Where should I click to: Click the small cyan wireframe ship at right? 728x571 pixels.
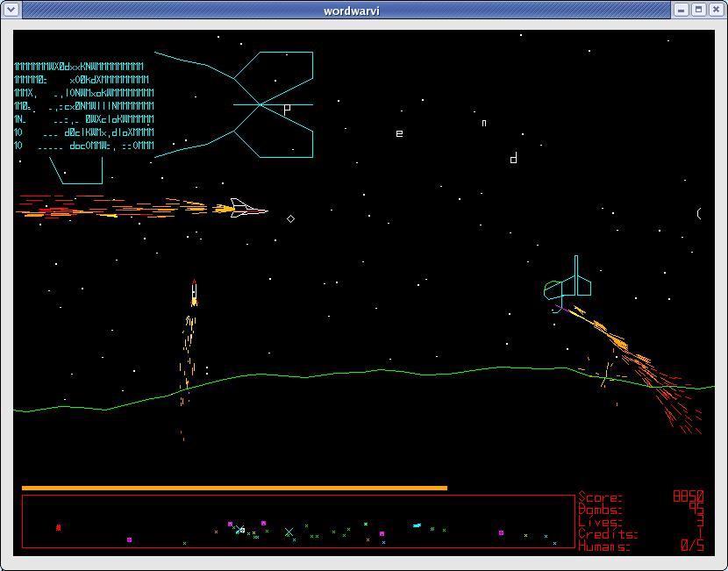[568, 283]
